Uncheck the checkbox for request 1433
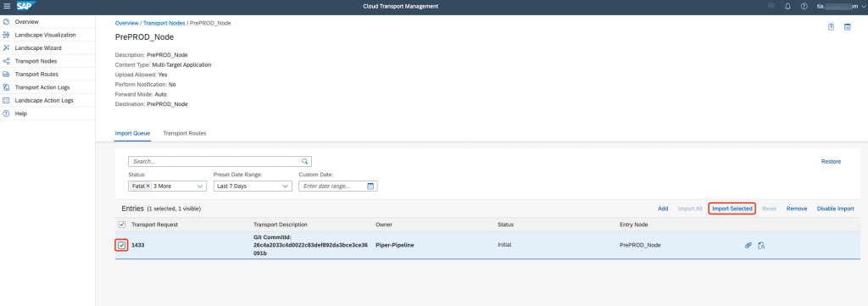Screen dimensions: 868x306 click(122, 245)
